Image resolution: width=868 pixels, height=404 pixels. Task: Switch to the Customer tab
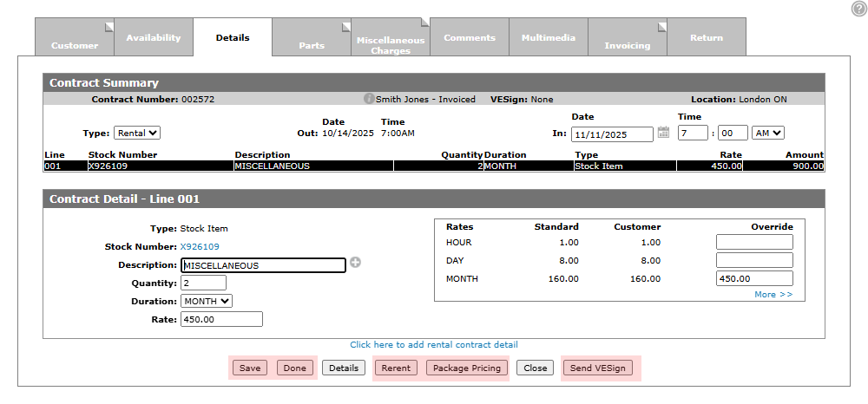[x=75, y=40]
